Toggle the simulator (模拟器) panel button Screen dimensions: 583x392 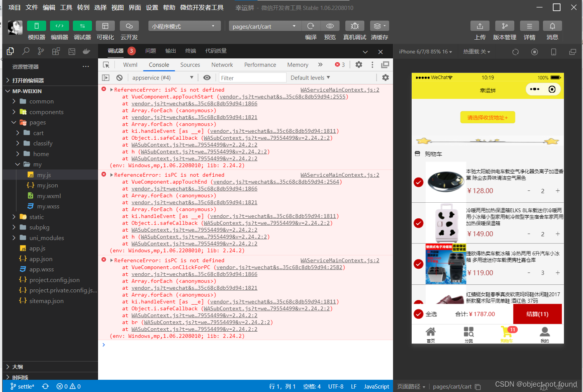point(37,26)
